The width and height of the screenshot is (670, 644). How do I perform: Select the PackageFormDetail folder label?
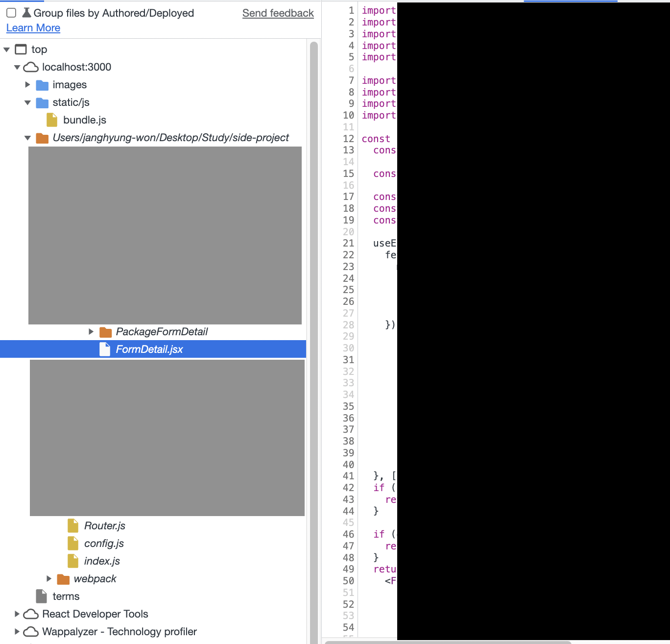click(x=162, y=332)
